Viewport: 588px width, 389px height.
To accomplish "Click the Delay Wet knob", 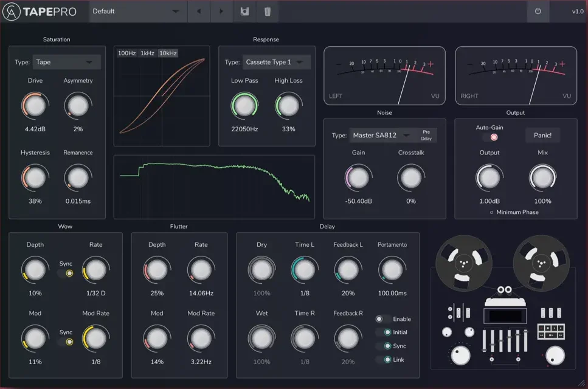I will (261, 339).
